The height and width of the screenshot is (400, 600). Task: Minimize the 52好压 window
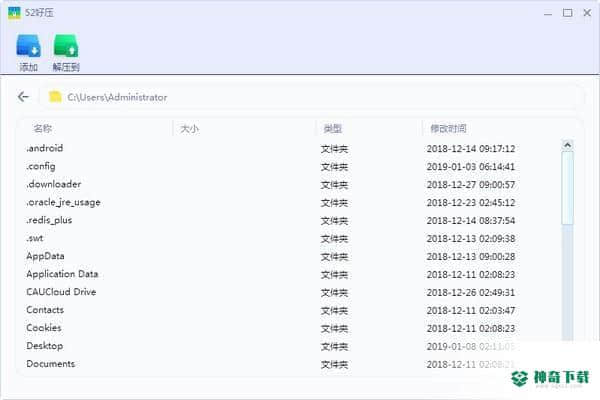pyautogui.click(x=548, y=13)
